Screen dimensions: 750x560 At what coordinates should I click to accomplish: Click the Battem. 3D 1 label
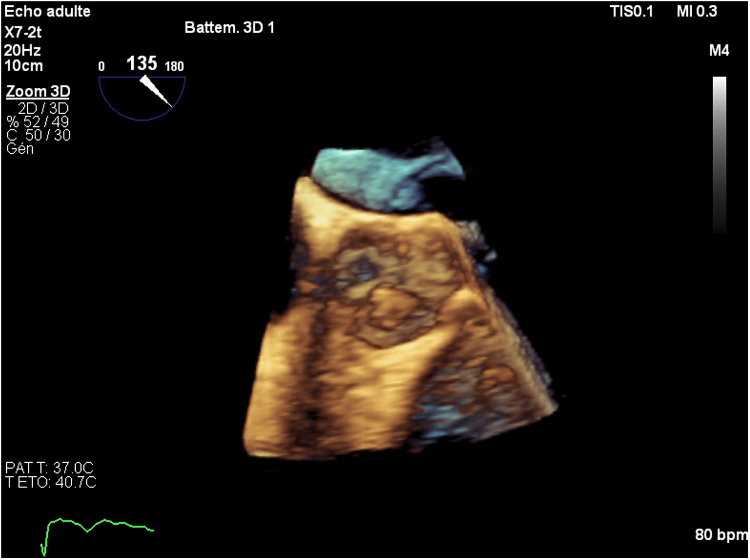coord(229,28)
